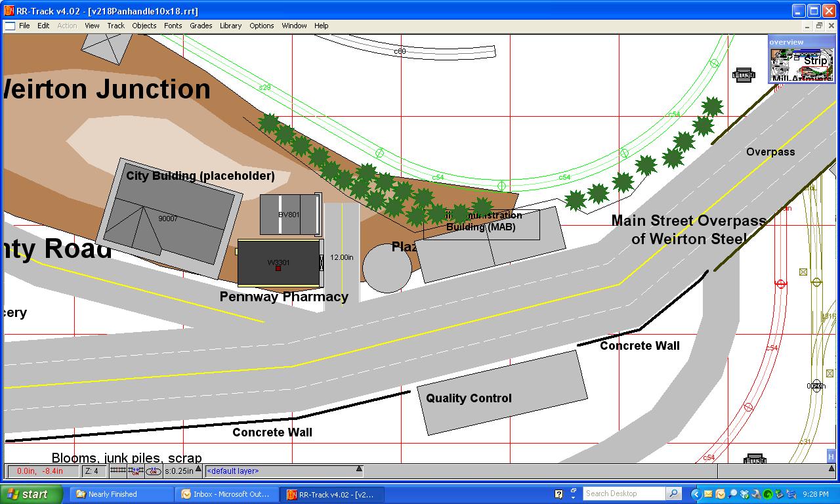
Task: Open the Inbox Microsoft Outlook taskbar item
Action: point(226,494)
